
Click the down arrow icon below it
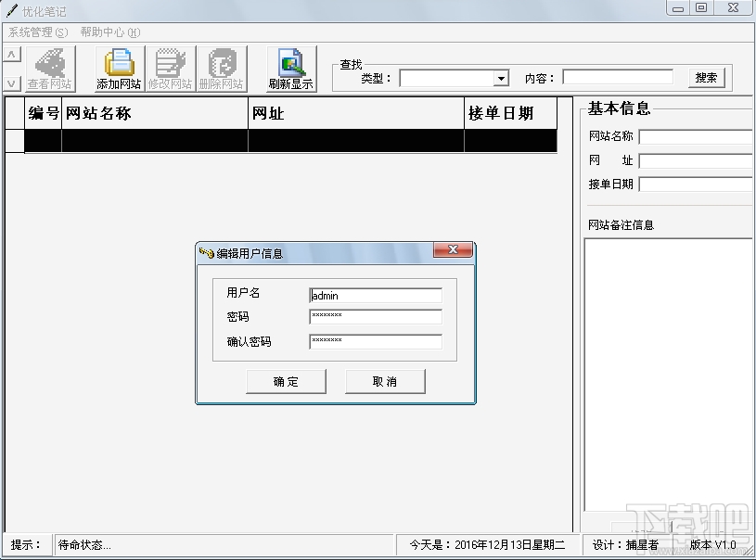[x=10, y=82]
